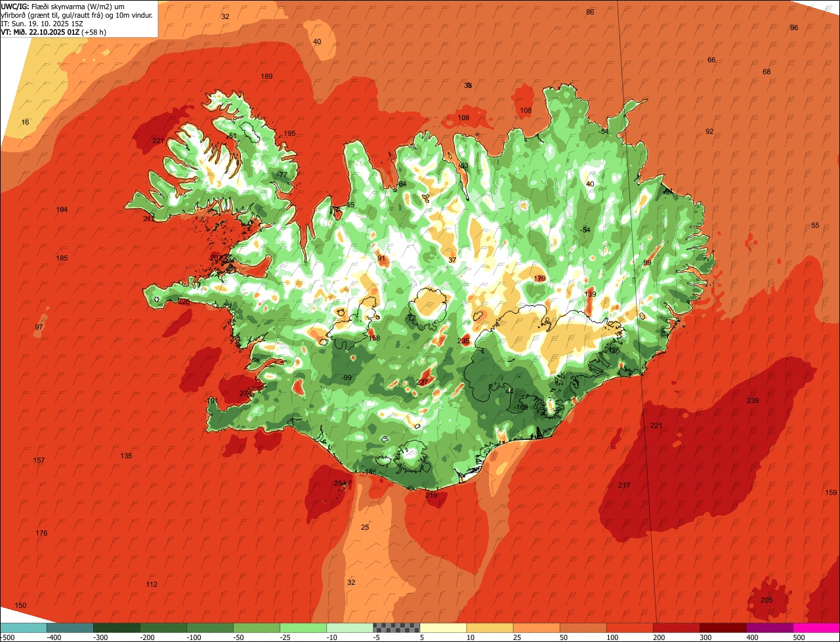Click the map value 176 over the ocean
The width and height of the screenshot is (840, 642).
click(x=41, y=533)
